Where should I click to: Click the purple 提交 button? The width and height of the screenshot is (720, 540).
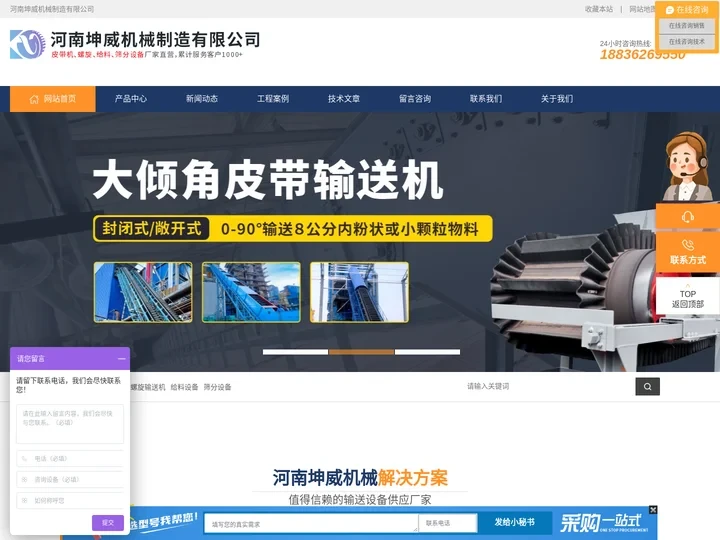click(108, 523)
